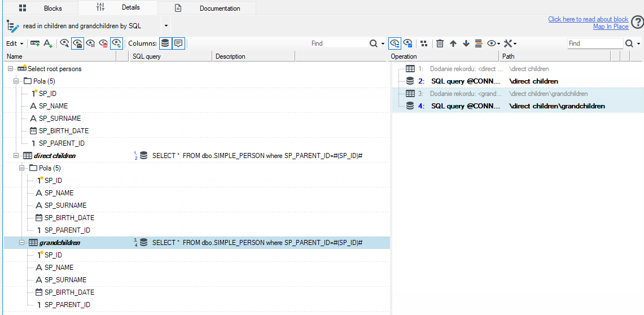Screen dimensions: 644x315
Task: Click the left panel Find field
Action: tap(338, 43)
